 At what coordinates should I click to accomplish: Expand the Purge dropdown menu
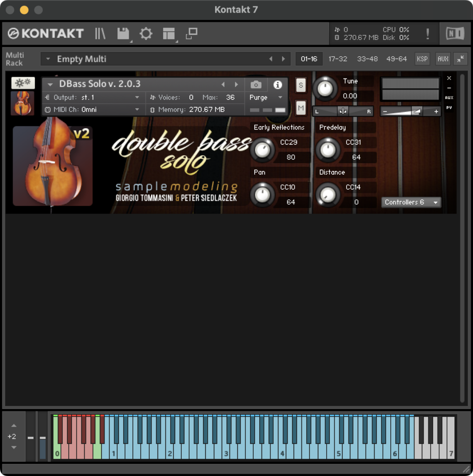(266, 98)
